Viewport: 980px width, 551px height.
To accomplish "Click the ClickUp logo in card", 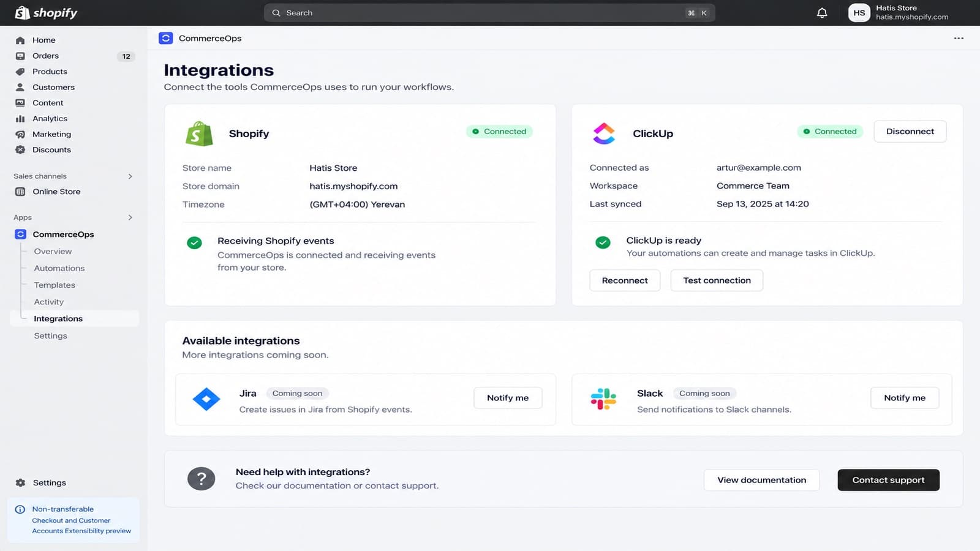I will [x=604, y=133].
